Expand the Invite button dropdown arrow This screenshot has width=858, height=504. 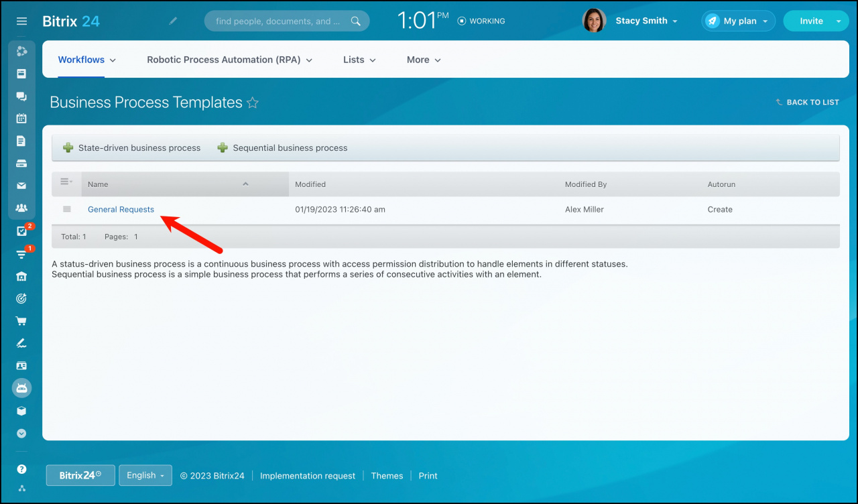(840, 21)
